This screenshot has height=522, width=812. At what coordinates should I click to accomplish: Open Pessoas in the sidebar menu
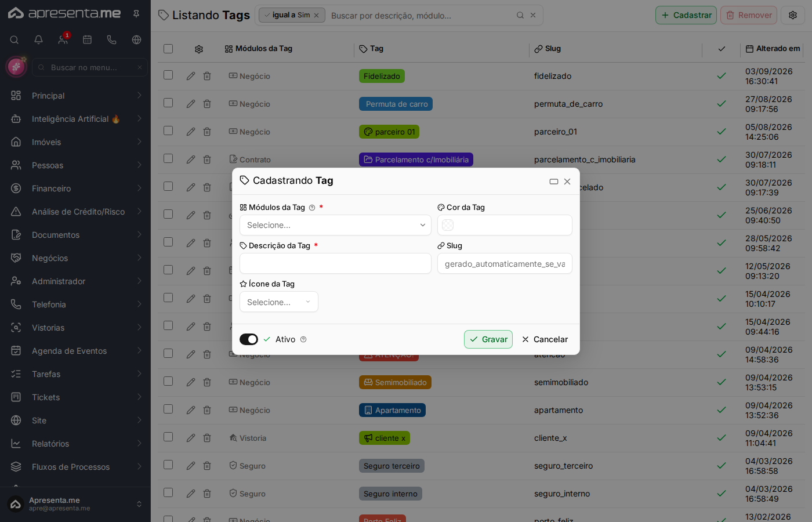click(x=75, y=165)
